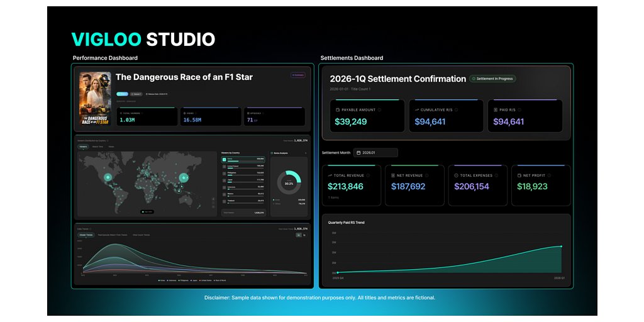644x322 pixels.
Task: Open Paid Episode Watch Time Trends tab
Action: point(113,235)
